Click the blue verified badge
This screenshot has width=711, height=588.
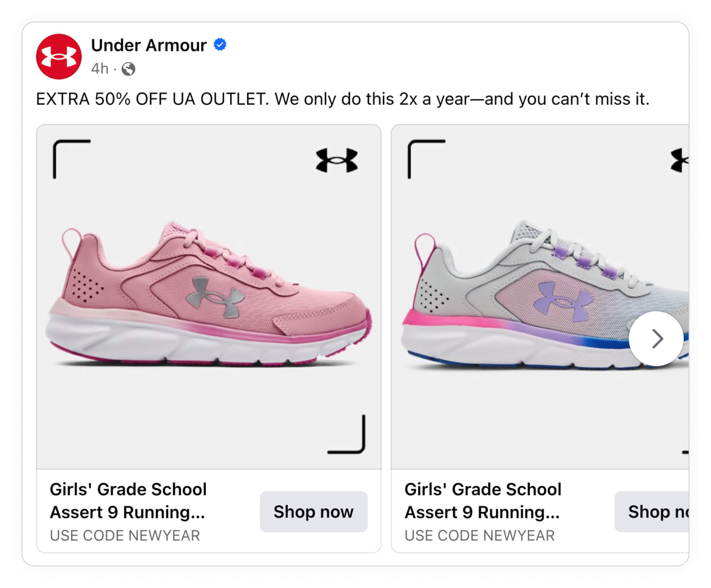point(220,45)
